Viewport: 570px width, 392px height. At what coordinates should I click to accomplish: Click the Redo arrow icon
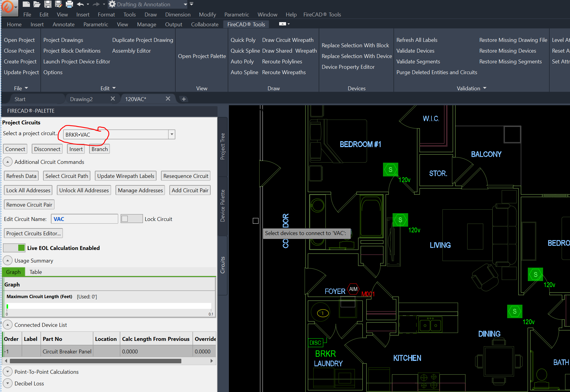pos(96,4)
